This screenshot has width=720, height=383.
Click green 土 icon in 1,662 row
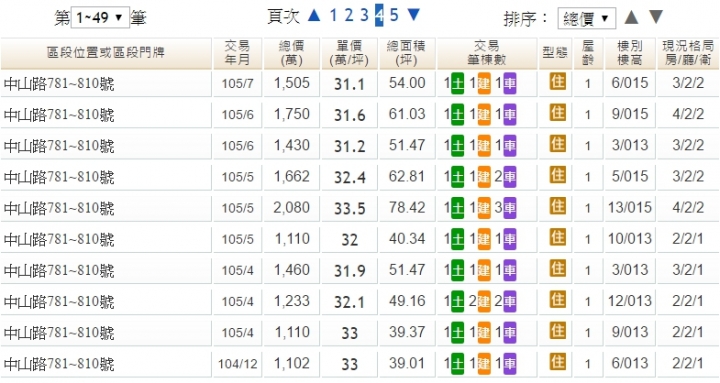[x=458, y=177]
